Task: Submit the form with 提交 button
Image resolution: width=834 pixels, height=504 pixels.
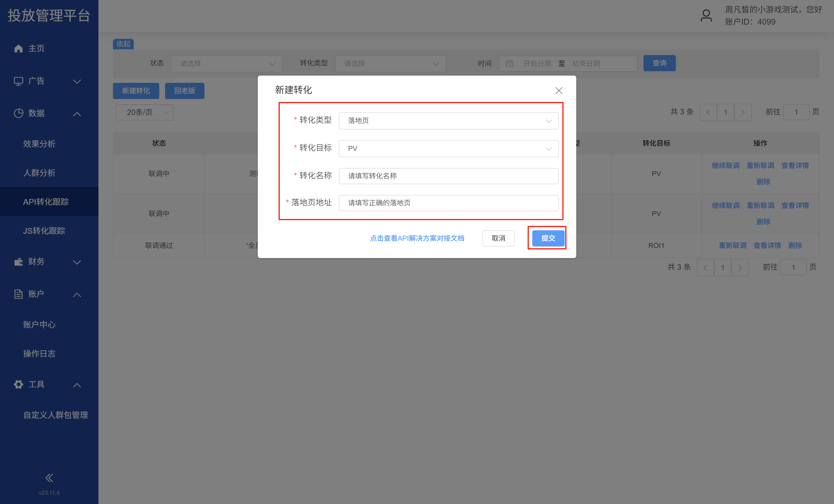Action: [x=548, y=238]
